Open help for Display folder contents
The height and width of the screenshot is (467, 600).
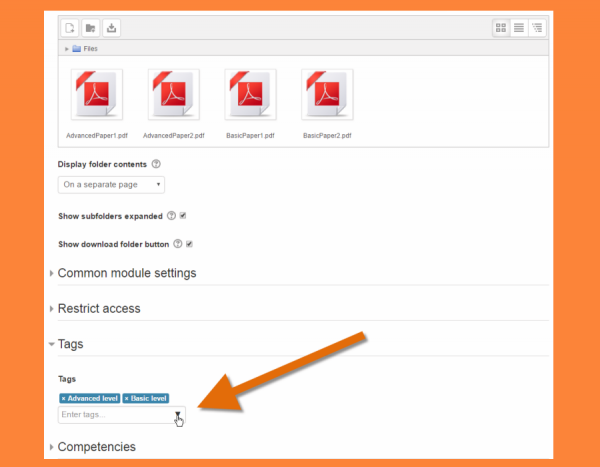pyautogui.click(x=156, y=164)
